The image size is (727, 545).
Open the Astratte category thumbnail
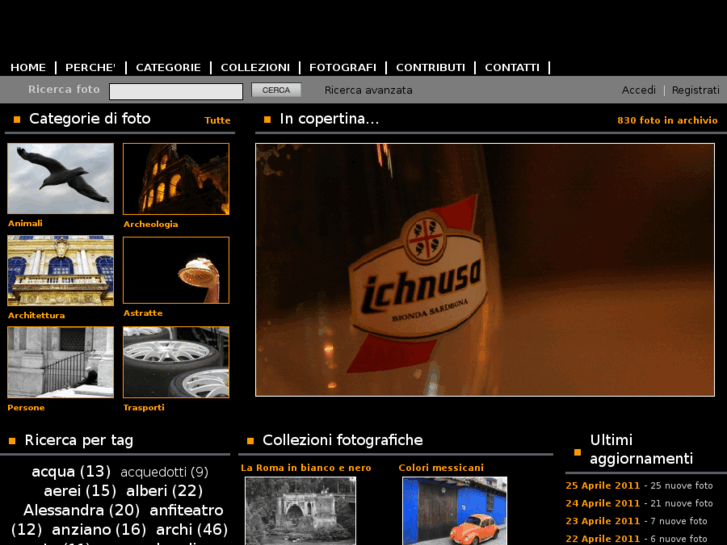coord(176,270)
